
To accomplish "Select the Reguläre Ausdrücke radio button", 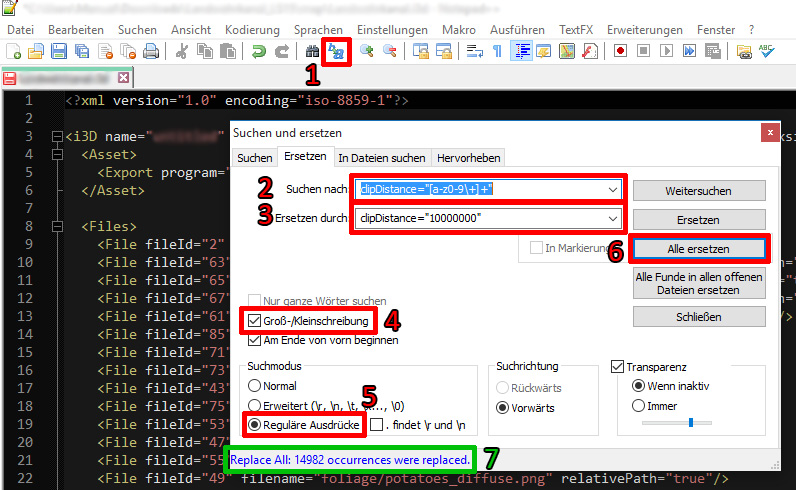I will (254, 425).
